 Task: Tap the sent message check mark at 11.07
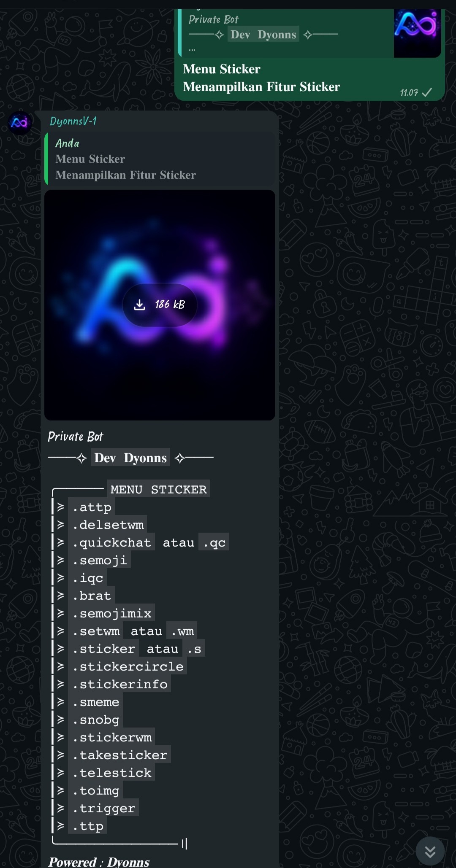pos(427,92)
